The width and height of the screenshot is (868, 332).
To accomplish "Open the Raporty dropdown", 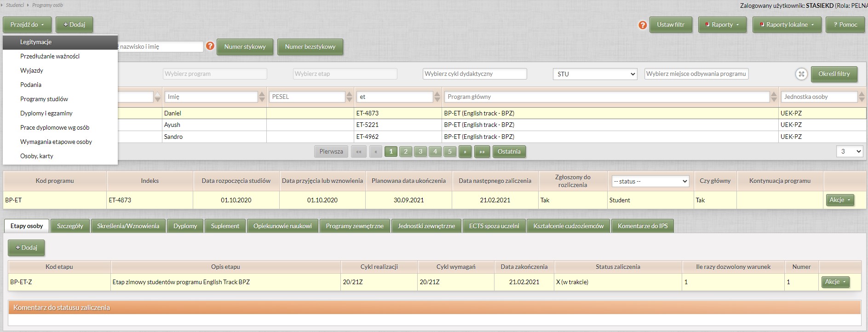I will click(722, 25).
